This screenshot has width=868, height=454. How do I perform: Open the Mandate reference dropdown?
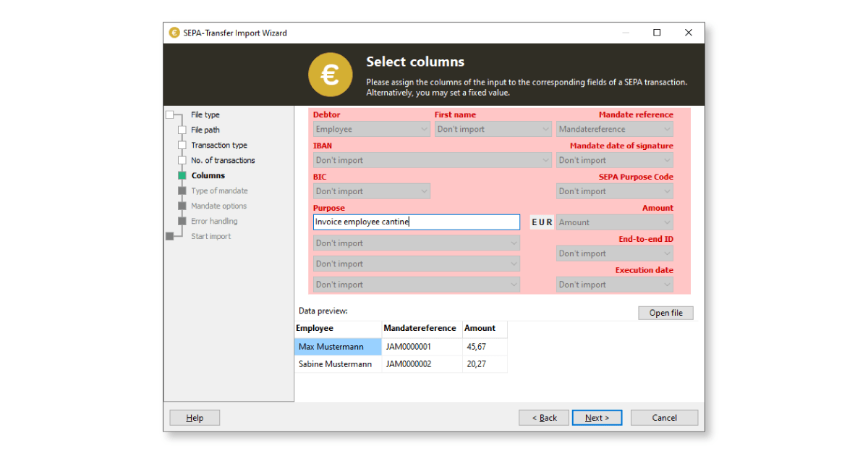pos(615,130)
